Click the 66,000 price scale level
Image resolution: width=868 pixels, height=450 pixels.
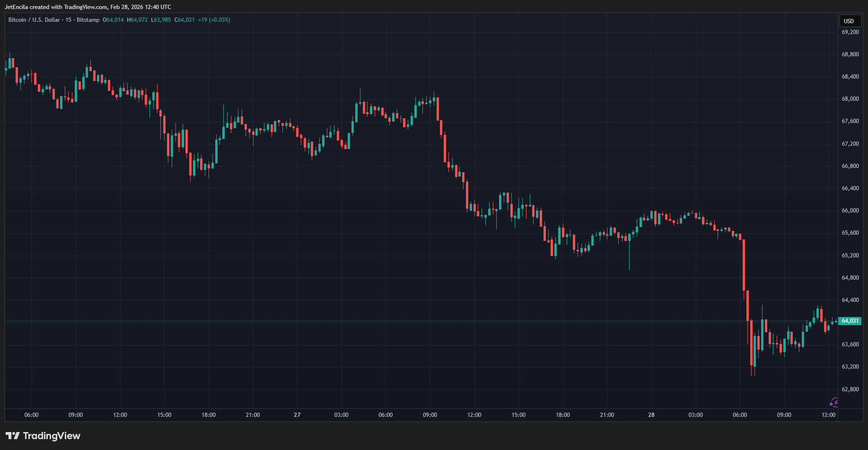pyautogui.click(x=850, y=211)
